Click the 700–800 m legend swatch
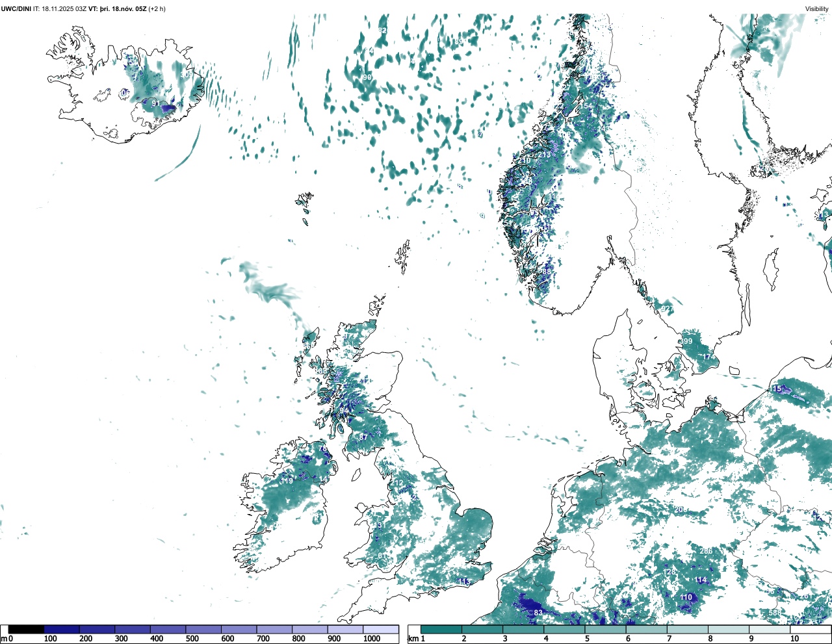This screenshot has height=644, width=832. click(x=274, y=630)
